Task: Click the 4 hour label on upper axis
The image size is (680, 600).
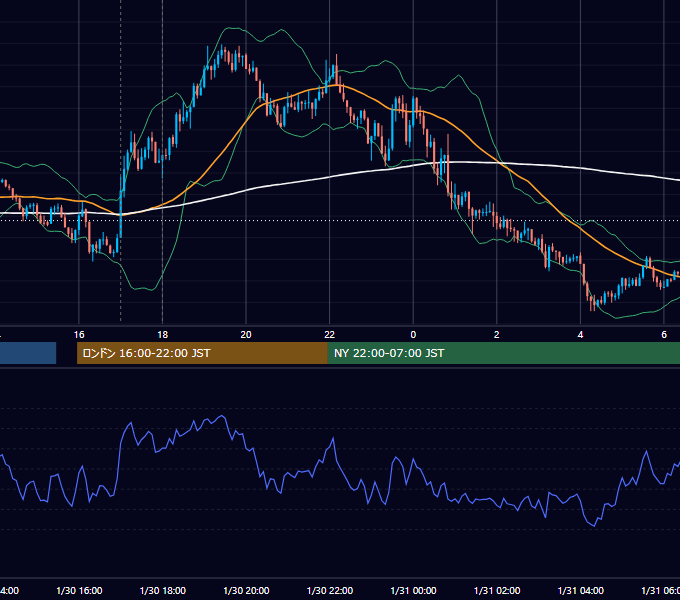Action: coord(580,335)
